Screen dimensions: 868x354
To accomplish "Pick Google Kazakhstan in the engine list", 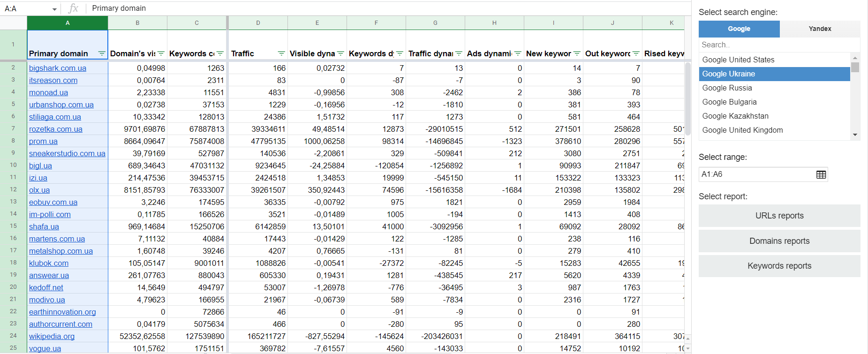I will pos(735,116).
